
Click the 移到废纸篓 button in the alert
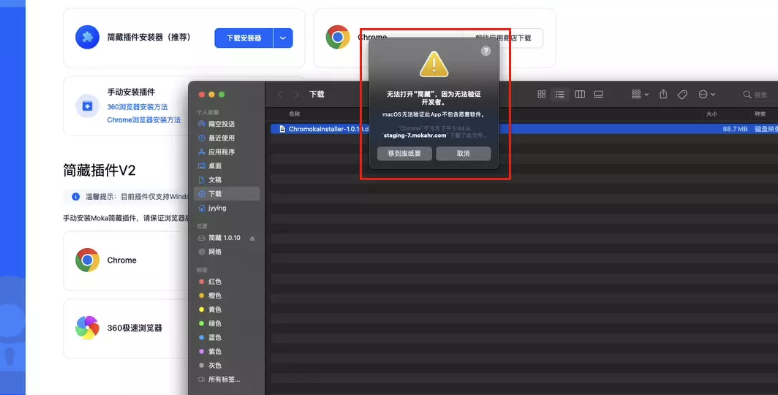point(404,153)
